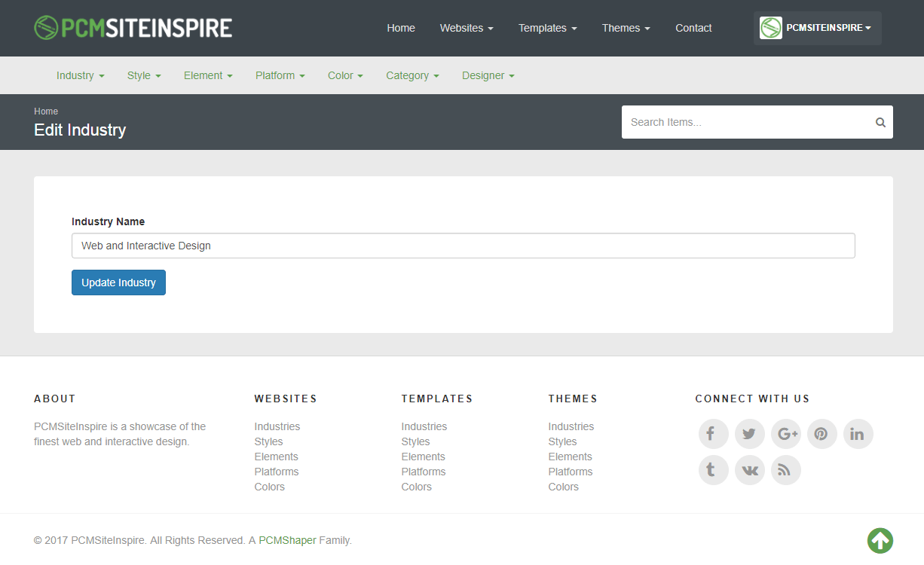Expand the Platform filter dropdown
The height and width of the screenshot is (565, 924).
(x=280, y=75)
